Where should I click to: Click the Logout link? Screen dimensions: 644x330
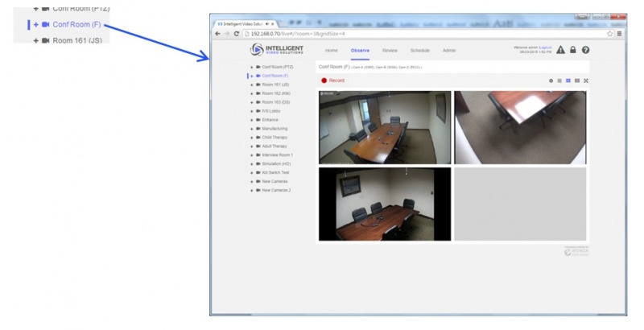coord(546,47)
